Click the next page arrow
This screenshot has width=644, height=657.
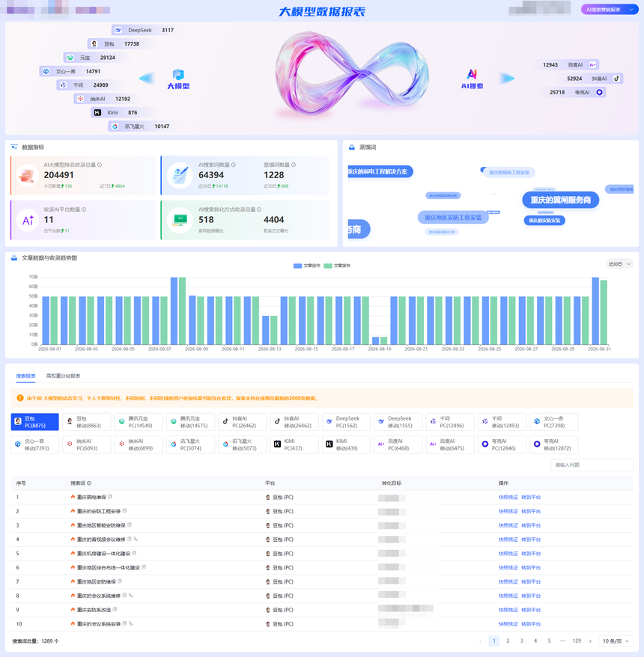[590, 641]
